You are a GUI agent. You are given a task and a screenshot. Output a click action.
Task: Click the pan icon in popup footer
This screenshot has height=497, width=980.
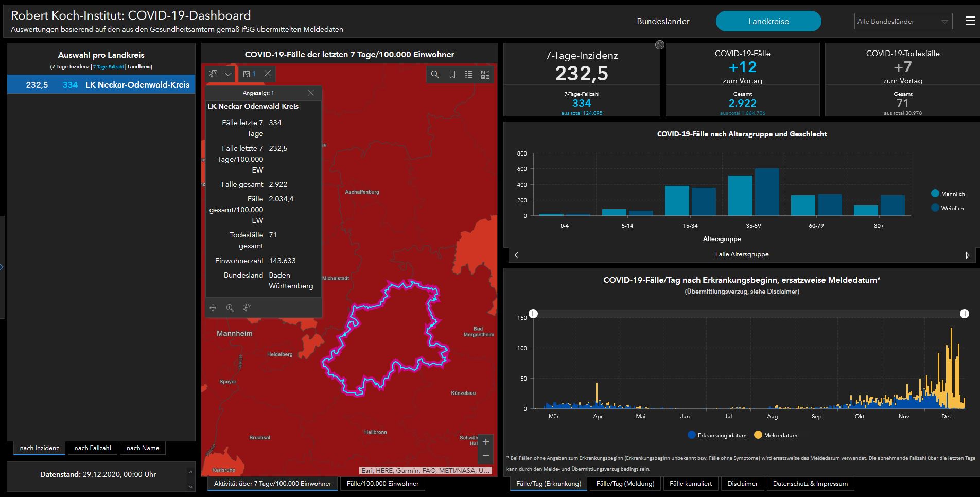[x=213, y=307]
